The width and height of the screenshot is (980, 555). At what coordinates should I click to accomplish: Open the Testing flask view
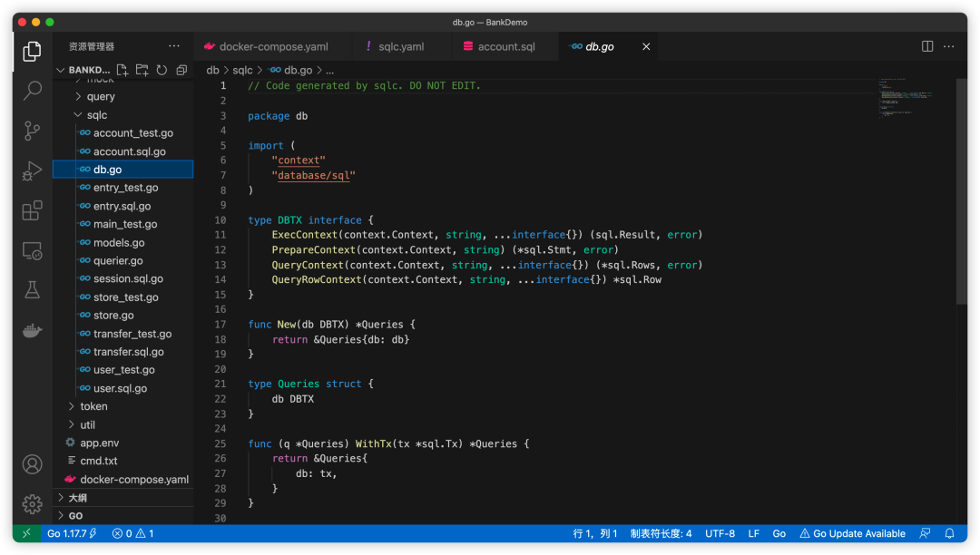(x=32, y=289)
